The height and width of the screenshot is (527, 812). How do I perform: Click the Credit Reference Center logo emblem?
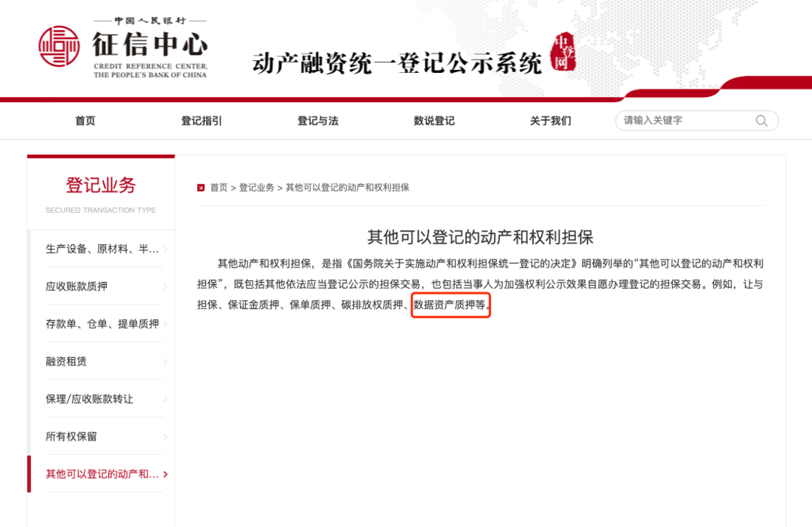(x=59, y=47)
